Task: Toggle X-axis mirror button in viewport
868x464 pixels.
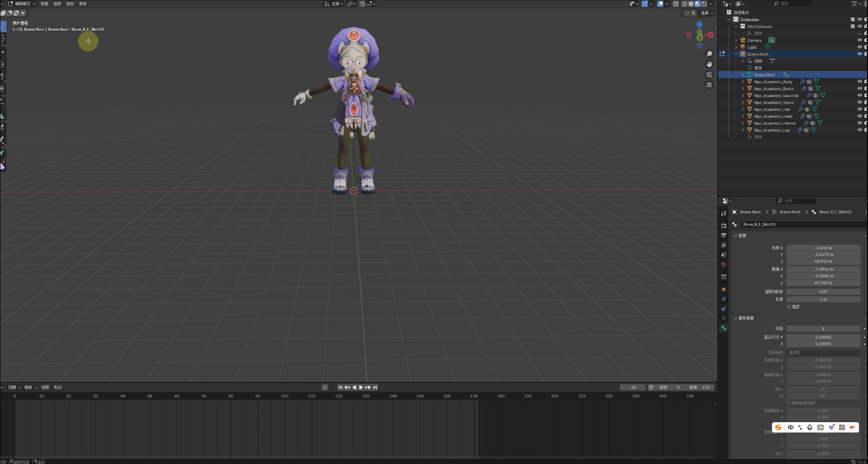Action: coord(693,13)
